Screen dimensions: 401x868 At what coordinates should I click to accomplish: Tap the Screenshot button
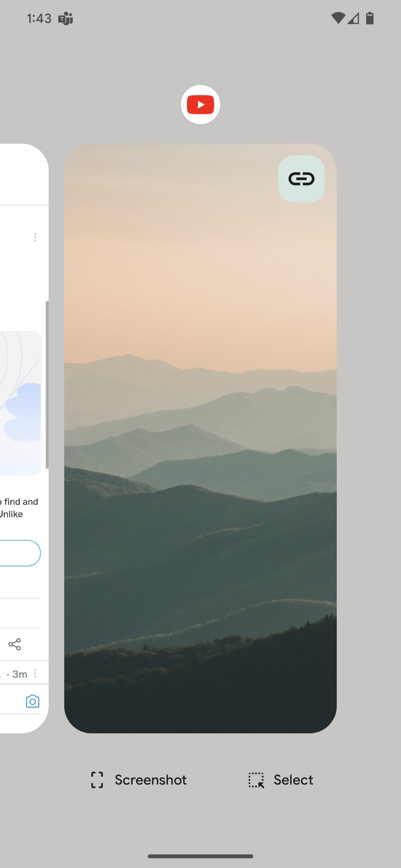point(138,780)
